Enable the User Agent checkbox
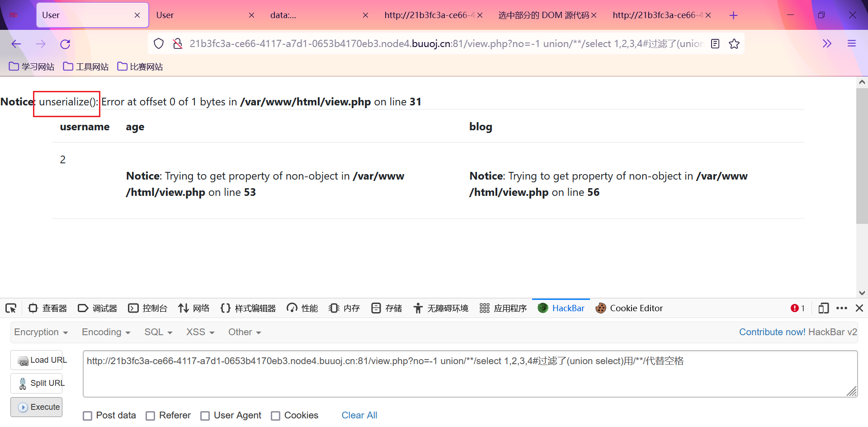The image size is (868, 427). pyautogui.click(x=205, y=416)
